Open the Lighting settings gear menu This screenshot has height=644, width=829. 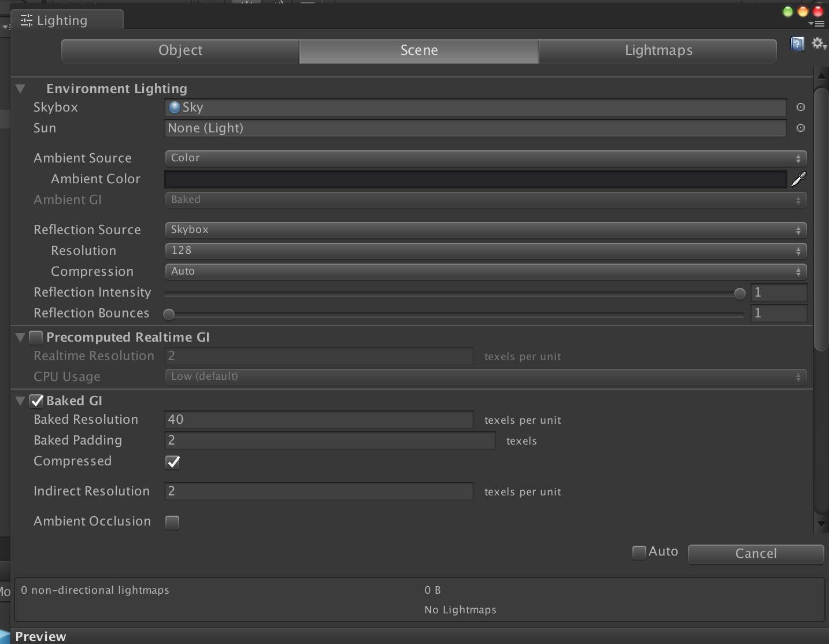tap(819, 44)
